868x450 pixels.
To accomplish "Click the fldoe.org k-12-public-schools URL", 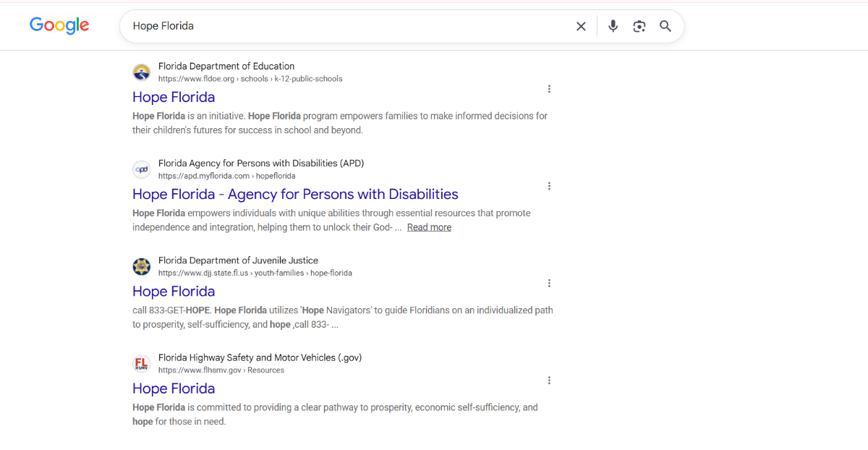I will click(250, 79).
